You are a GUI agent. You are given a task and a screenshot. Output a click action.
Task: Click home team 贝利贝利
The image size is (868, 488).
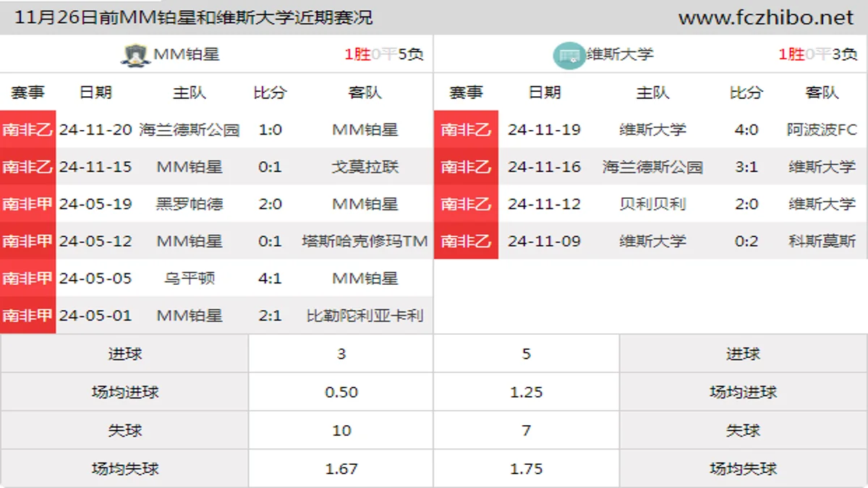click(652, 204)
